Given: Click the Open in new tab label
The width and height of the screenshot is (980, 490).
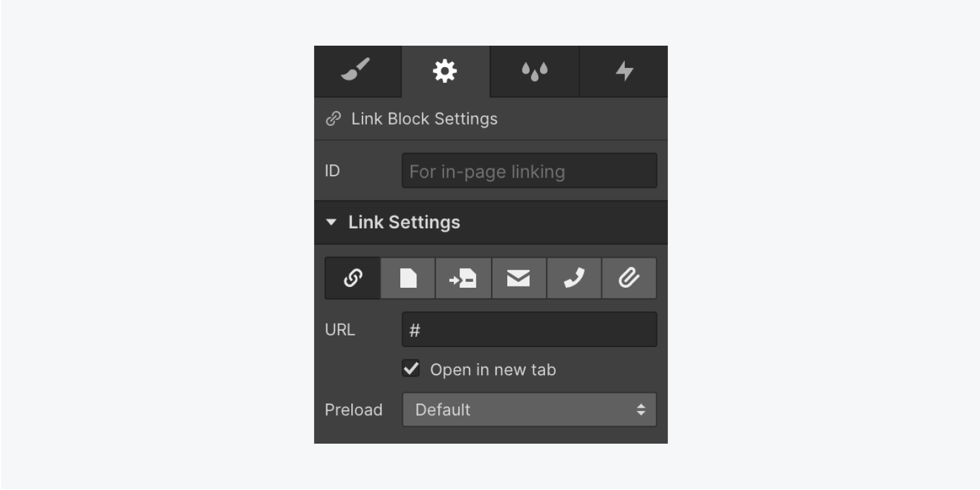Looking at the screenshot, I should tap(493, 370).
